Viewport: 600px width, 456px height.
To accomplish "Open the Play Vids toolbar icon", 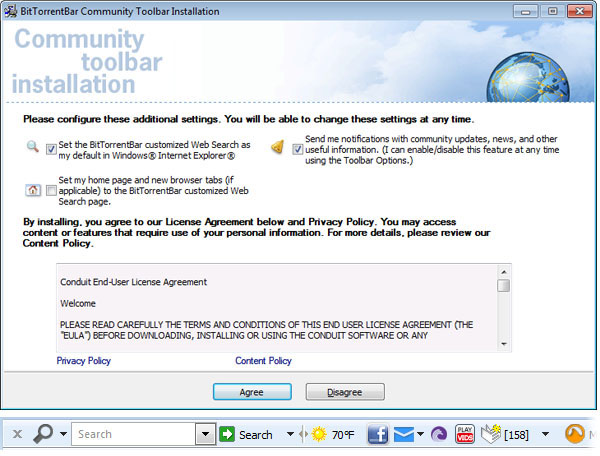I will (x=465, y=434).
